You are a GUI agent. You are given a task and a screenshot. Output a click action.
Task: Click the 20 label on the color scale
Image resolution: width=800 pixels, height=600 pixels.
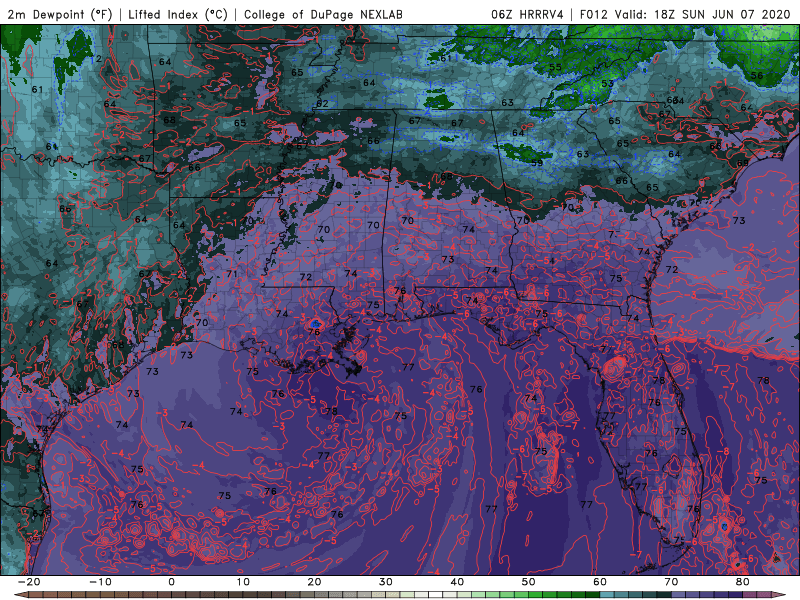[x=314, y=582]
